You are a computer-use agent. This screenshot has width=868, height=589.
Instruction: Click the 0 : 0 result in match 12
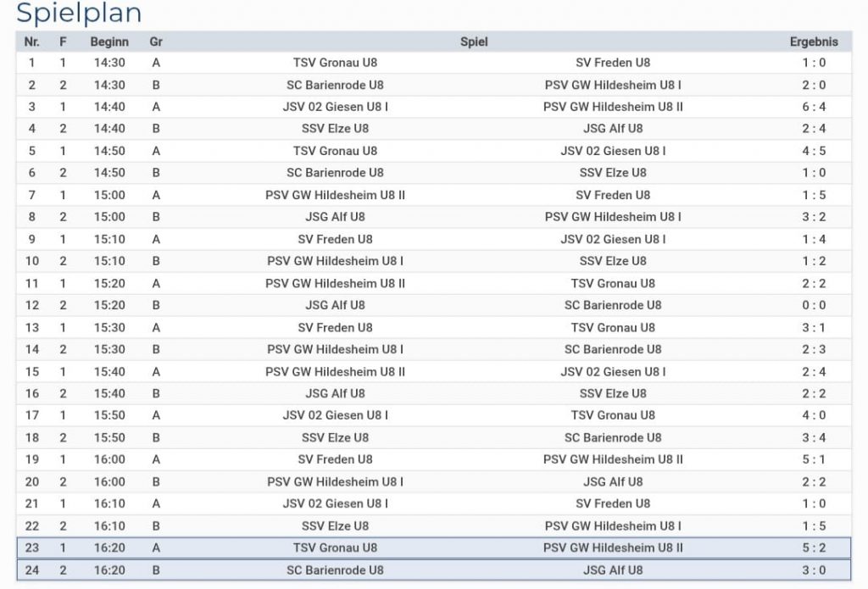tap(814, 305)
